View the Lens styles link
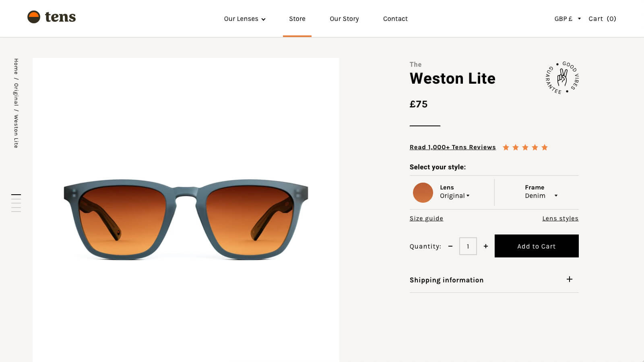This screenshot has height=362, width=644. point(560,218)
